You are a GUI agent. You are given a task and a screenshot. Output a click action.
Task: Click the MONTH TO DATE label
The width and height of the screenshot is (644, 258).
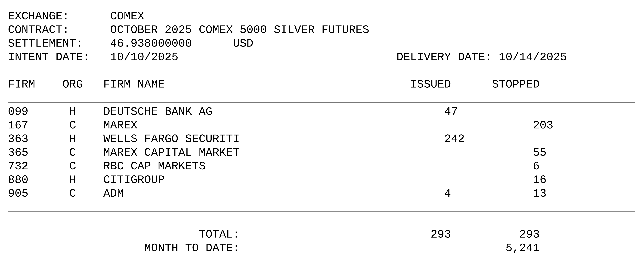pos(192,248)
